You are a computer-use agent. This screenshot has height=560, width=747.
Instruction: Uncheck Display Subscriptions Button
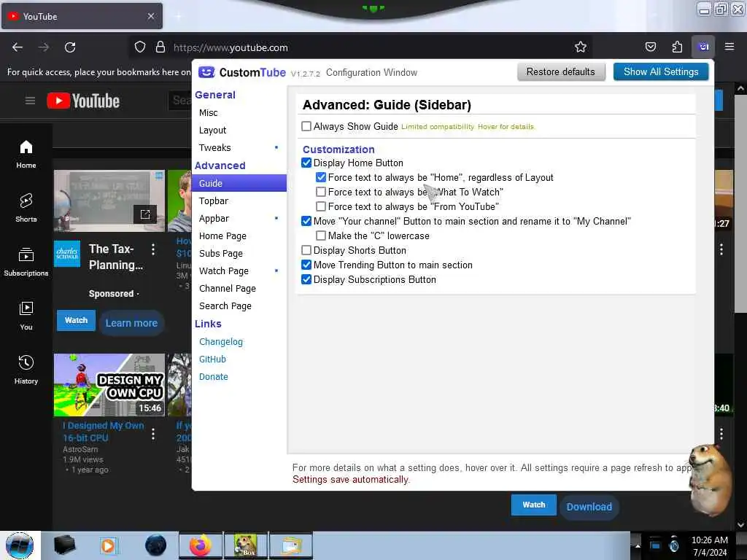[x=306, y=279]
